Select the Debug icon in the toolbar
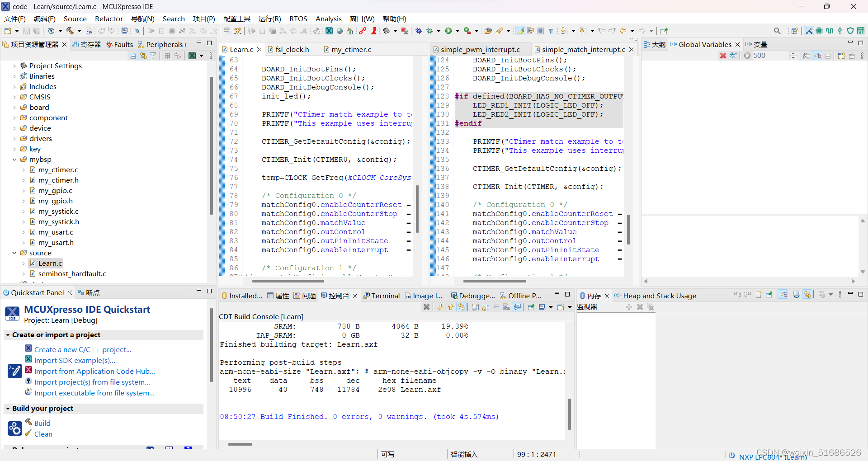The width and height of the screenshot is (868, 461). coord(420,30)
